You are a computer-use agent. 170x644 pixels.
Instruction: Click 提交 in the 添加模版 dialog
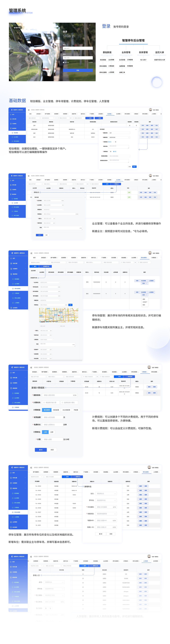(134, 166)
